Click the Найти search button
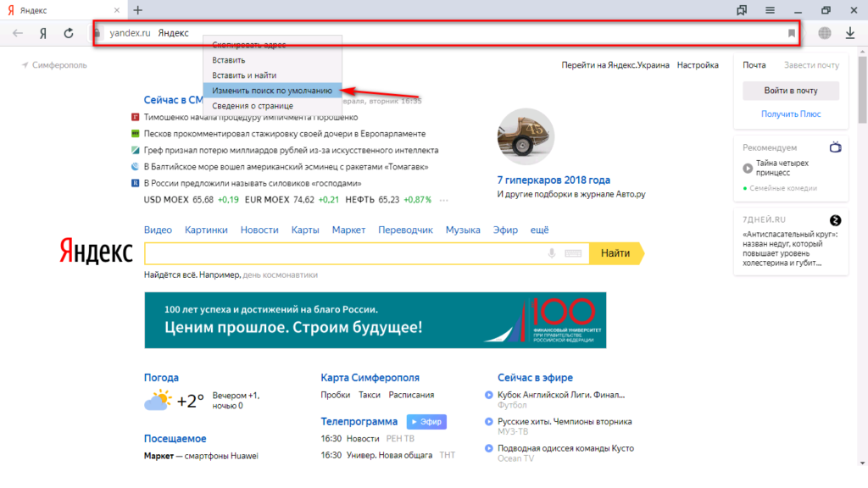The width and height of the screenshot is (868, 488). (617, 253)
